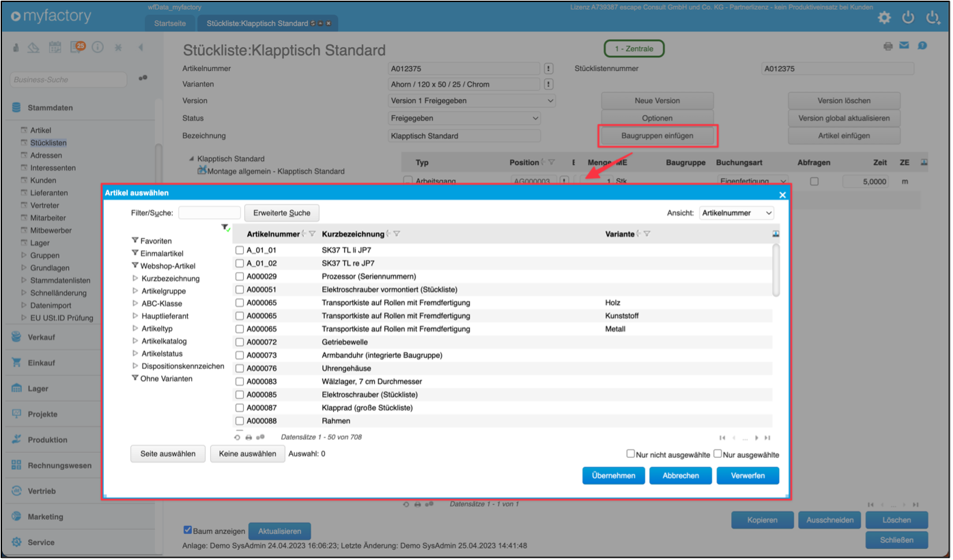
Task: Click the person icon in the sidebar toolbar
Action: (x=16, y=48)
